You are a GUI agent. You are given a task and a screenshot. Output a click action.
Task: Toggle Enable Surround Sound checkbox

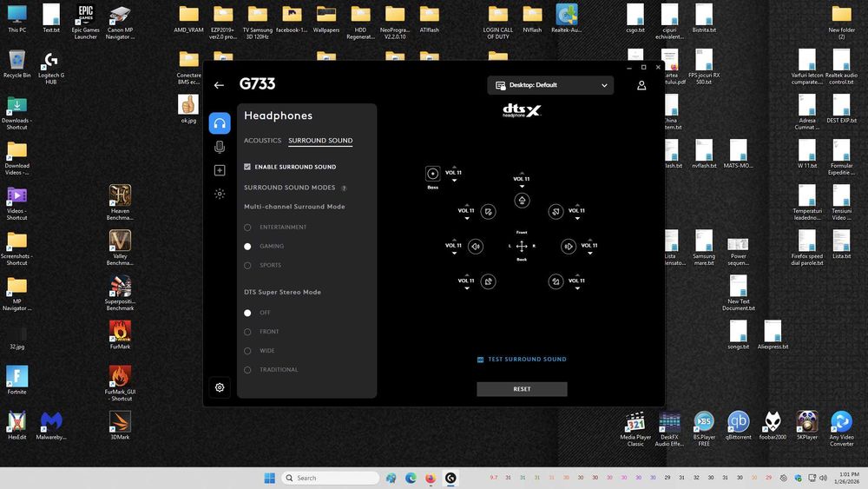(247, 167)
